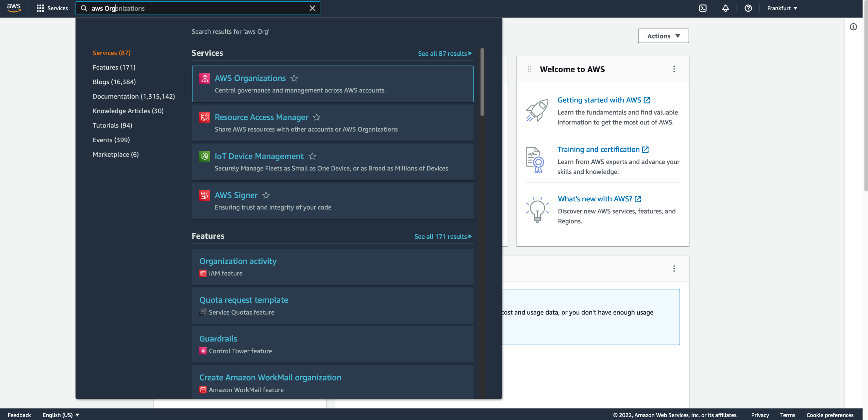The image size is (868, 420).
Task: Click the AWS Signer service icon
Action: click(205, 195)
